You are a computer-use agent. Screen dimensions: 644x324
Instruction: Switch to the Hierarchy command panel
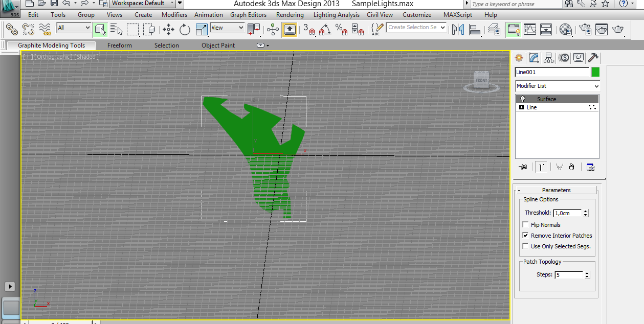click(x=549, y=58)
